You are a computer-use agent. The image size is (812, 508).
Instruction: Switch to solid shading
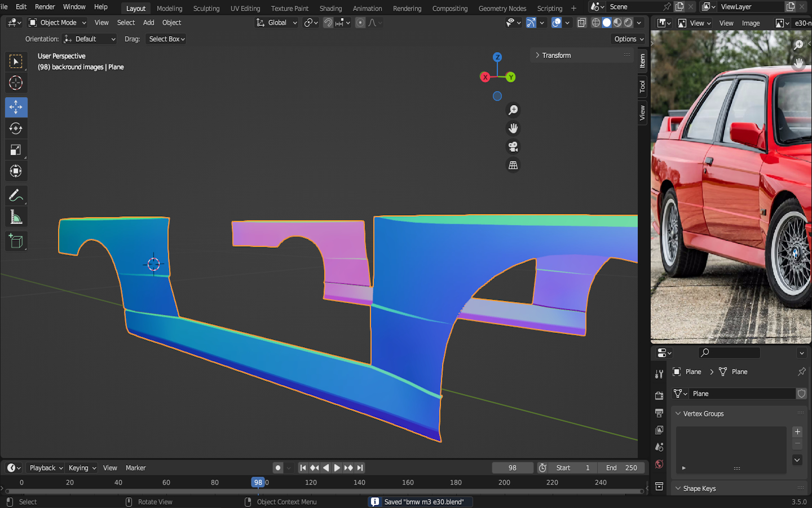click(x=607, y=23)
